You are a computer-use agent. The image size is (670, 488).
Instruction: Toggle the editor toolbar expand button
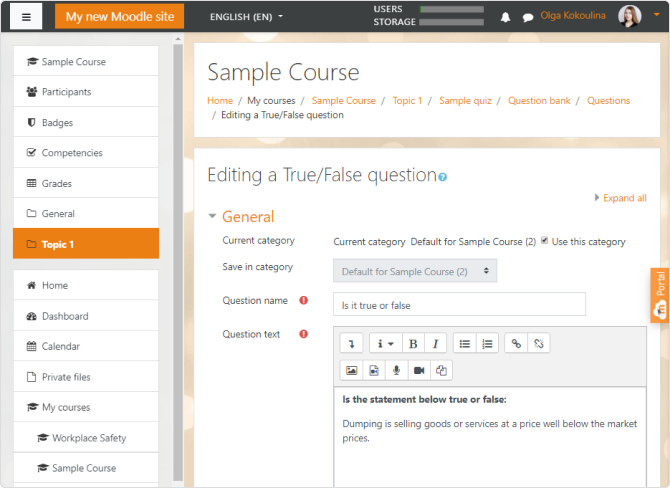[351, 344]
